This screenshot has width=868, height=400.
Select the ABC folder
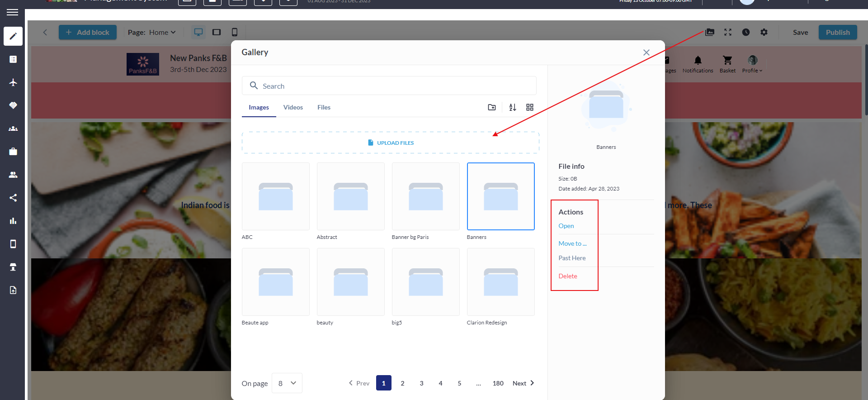click(x=276, y=196)
